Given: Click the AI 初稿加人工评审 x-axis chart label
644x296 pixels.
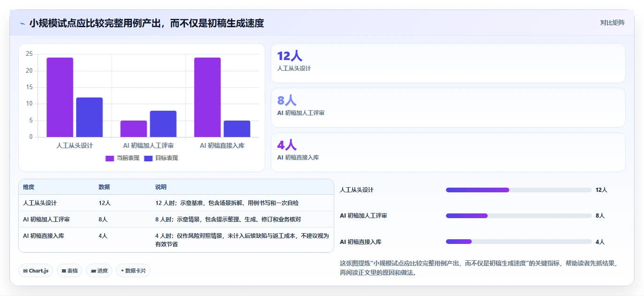Looking at the screenshot, I should [148, 145].
